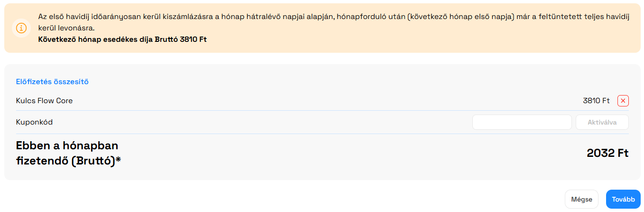Focus the Kuponkód coupon code input field
Viewport: 644px width, 212px height.
(x=522, y=122)
